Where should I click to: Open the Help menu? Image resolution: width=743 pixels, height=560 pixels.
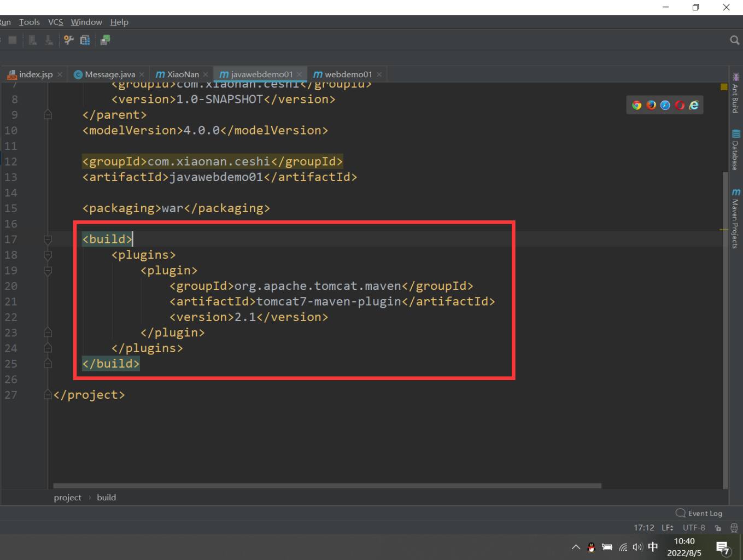pyautogui.click(x=119, y=22)
